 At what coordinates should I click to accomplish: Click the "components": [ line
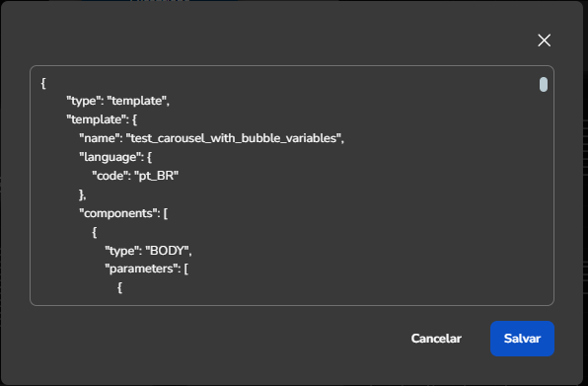pos(123,213)
